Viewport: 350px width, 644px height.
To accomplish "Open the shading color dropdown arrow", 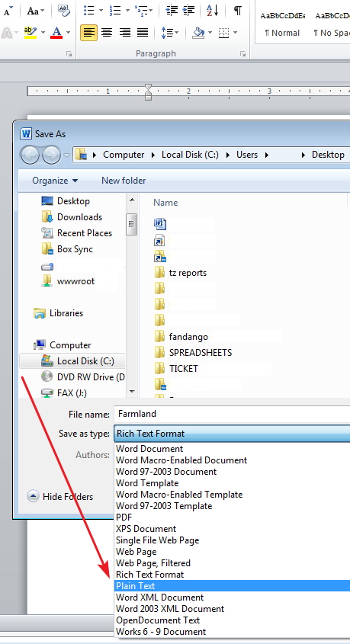I will coord(210,33).
